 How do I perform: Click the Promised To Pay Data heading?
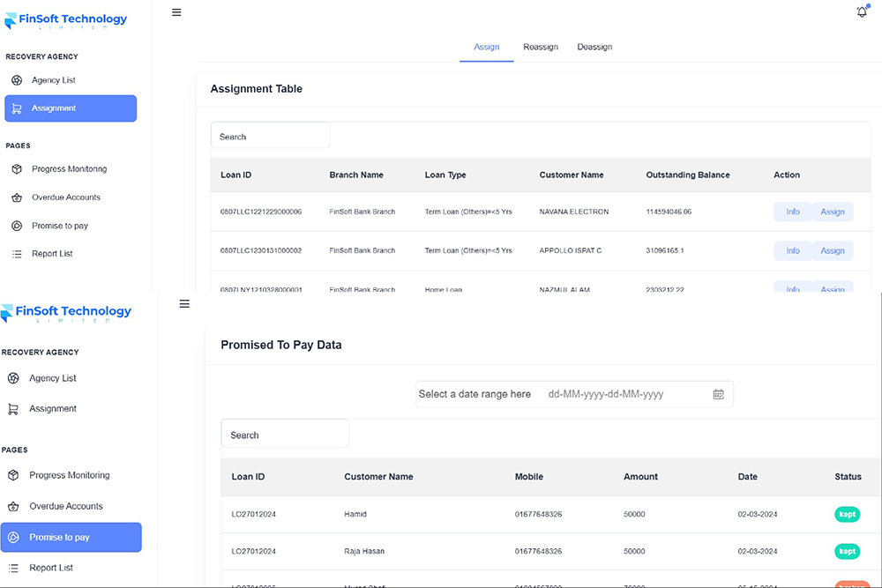tap(281, 346)
